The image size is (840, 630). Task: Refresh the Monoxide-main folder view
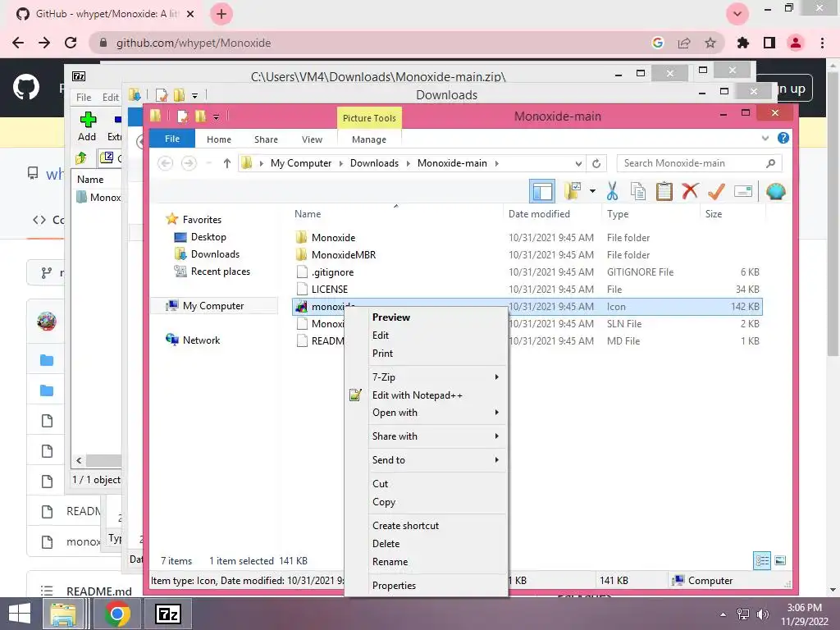596,163
